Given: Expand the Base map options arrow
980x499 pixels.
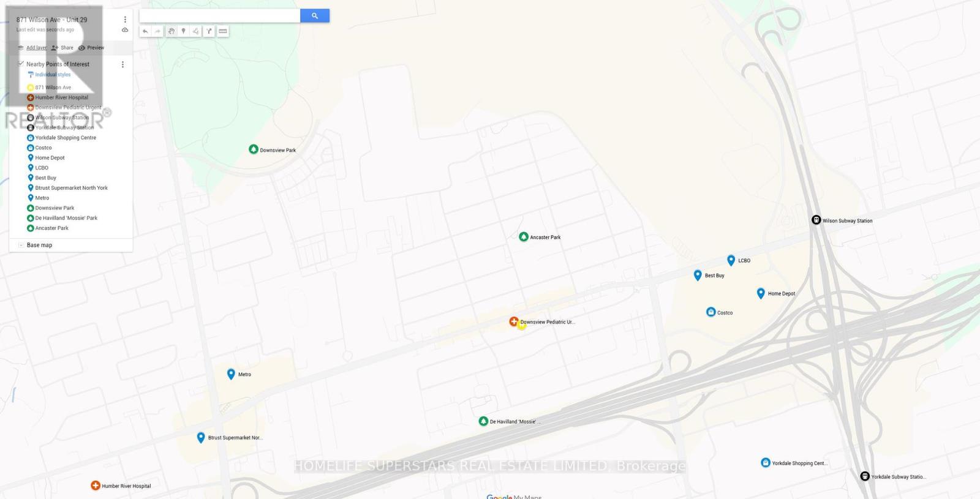Looking at the screenshot, I should coord(21,245).
